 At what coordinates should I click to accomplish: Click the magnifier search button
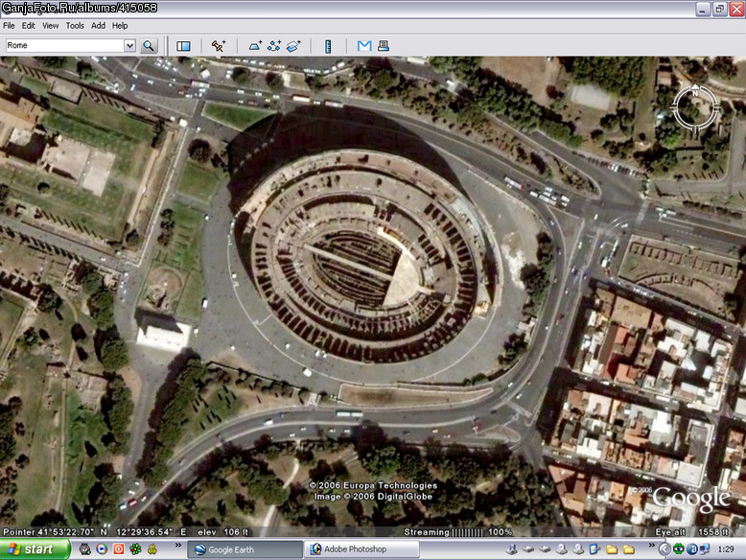[x=149, y=46]
